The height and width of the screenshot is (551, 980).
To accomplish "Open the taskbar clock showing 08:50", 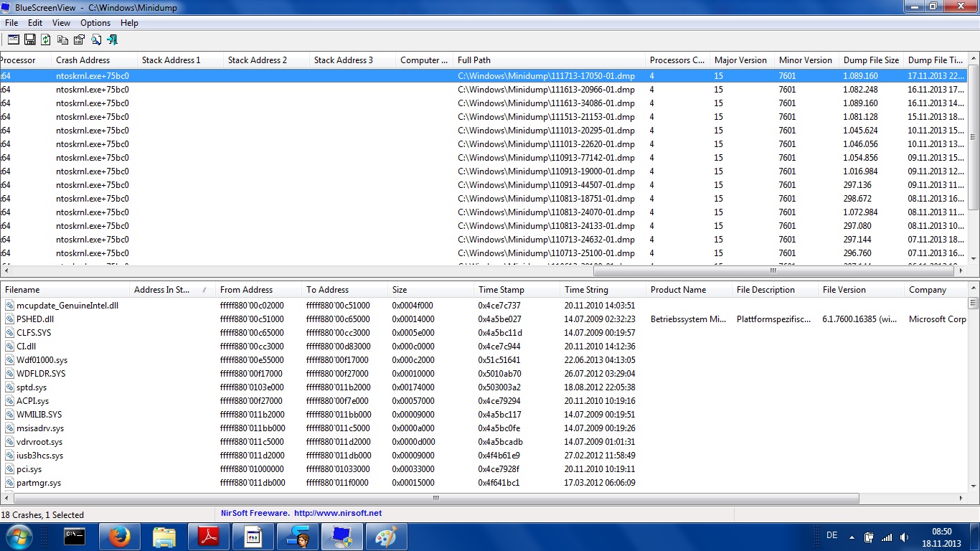I will (941, 537).
